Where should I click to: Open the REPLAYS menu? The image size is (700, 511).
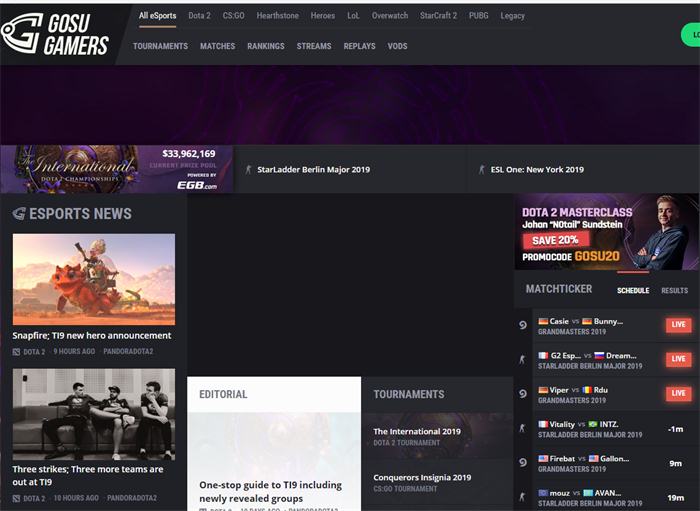click(359, 46)
